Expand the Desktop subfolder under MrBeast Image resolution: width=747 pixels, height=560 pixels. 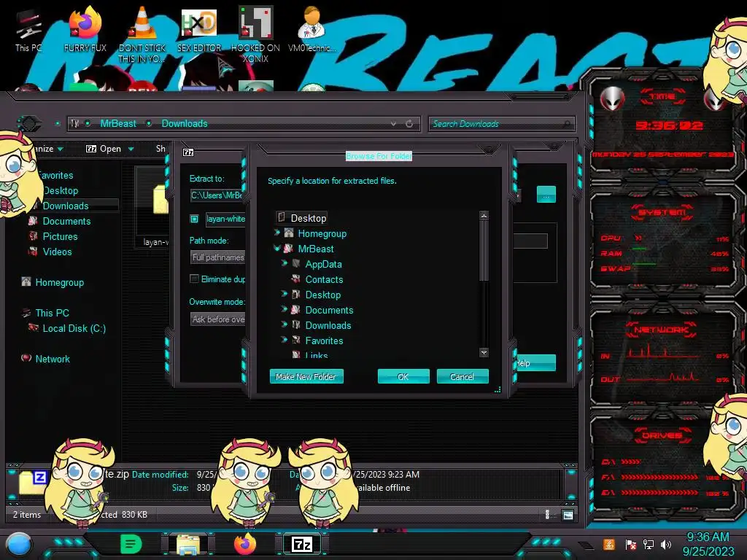285,294
